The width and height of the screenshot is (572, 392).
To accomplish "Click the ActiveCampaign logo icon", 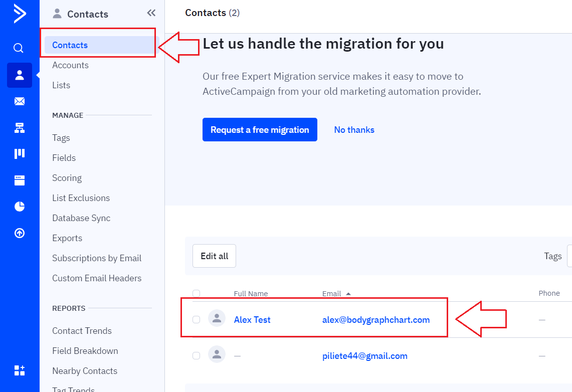I will tap(20, 14).
